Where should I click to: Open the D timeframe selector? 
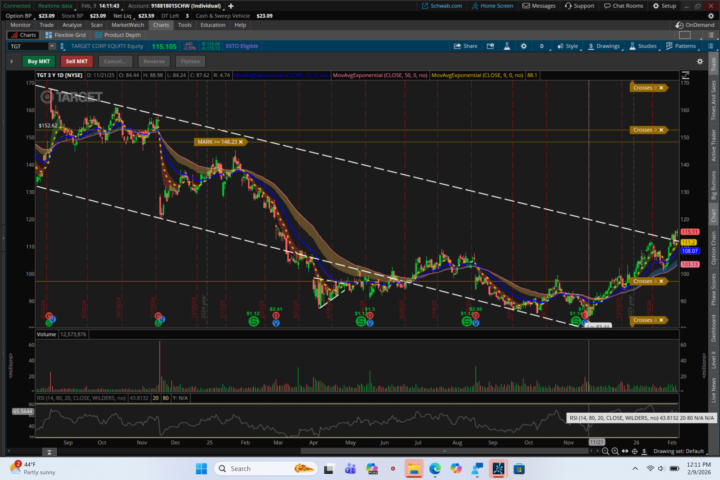pyautogui.click(x=542, y=46)
